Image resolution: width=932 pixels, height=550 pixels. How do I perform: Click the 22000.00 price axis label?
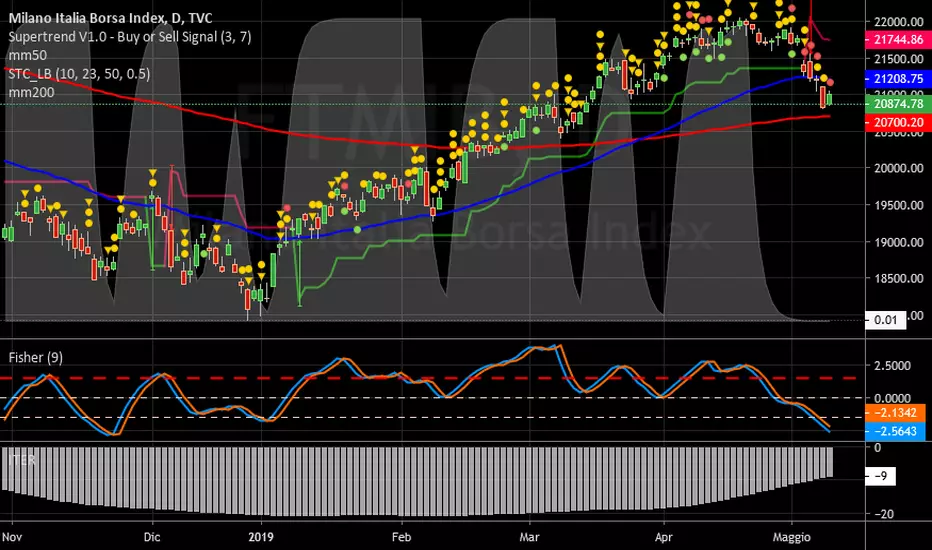(899, 22)
